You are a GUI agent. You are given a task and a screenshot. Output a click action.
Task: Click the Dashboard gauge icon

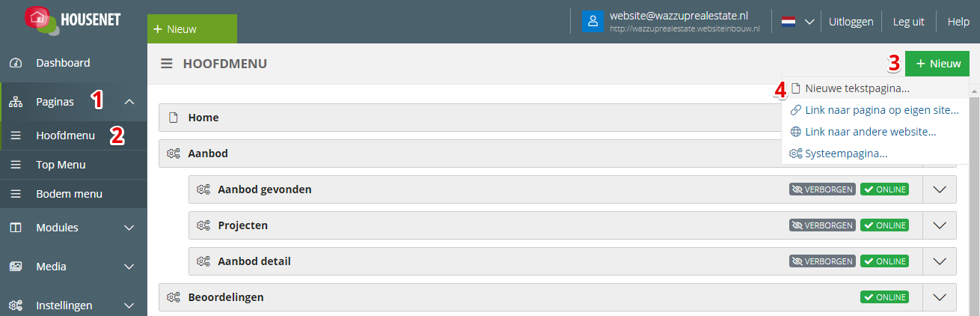pyautogui.click(x=15, y=63)
